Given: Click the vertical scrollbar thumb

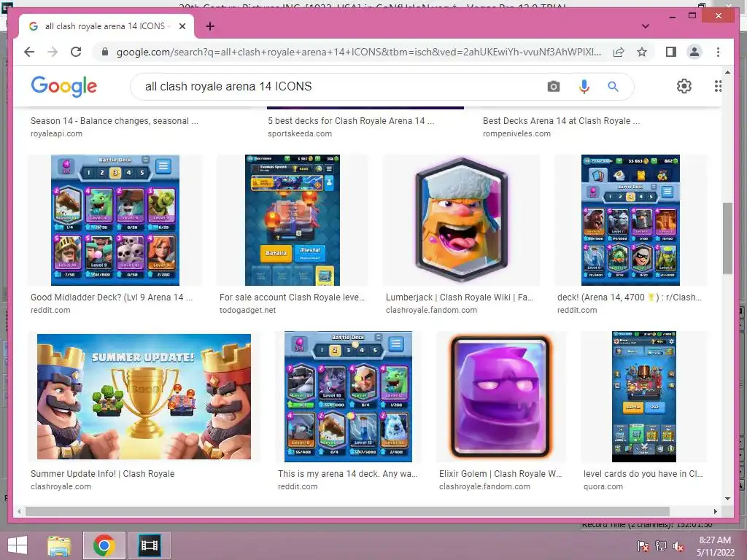Looking at the screenshot, I should pos(727,238).
